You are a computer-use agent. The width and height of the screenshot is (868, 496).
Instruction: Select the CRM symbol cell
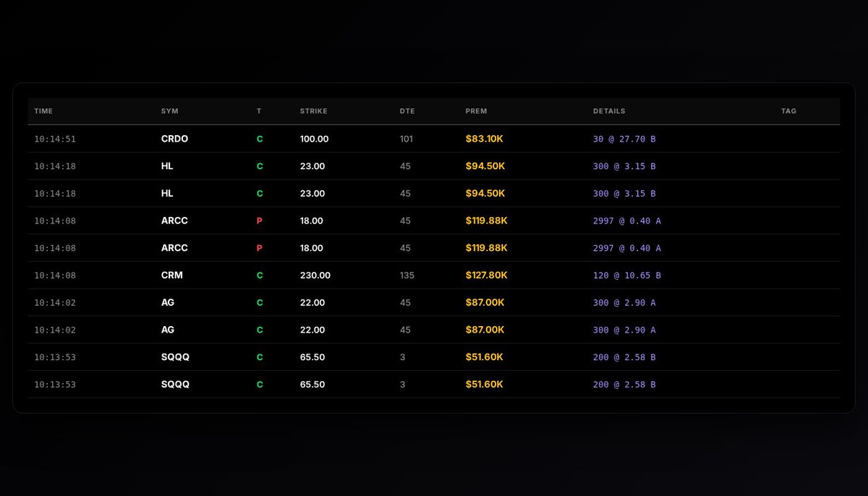point(172,275)
